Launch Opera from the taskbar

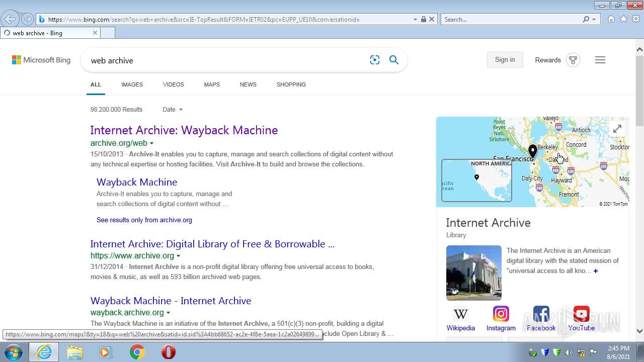[x=168, y=352]
